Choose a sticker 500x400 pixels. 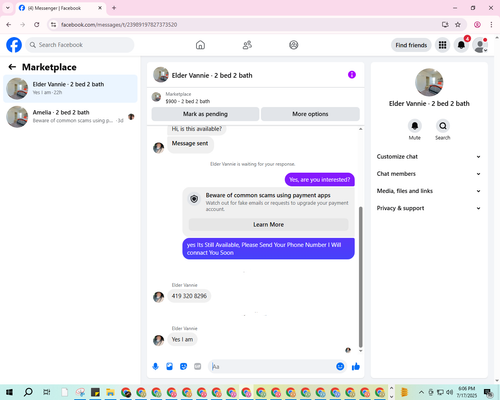[x=184, y=367]
